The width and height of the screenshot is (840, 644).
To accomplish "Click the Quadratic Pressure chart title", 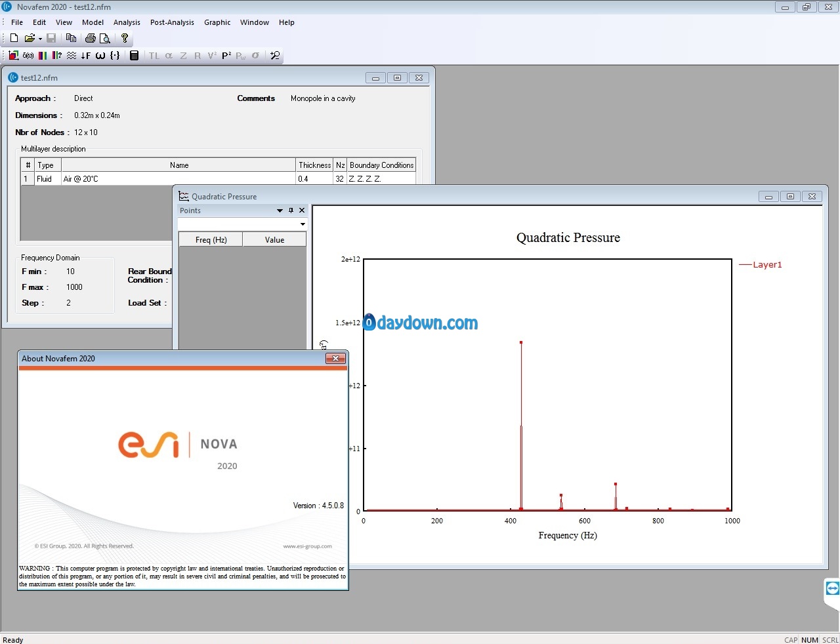I will pos(568,237).
